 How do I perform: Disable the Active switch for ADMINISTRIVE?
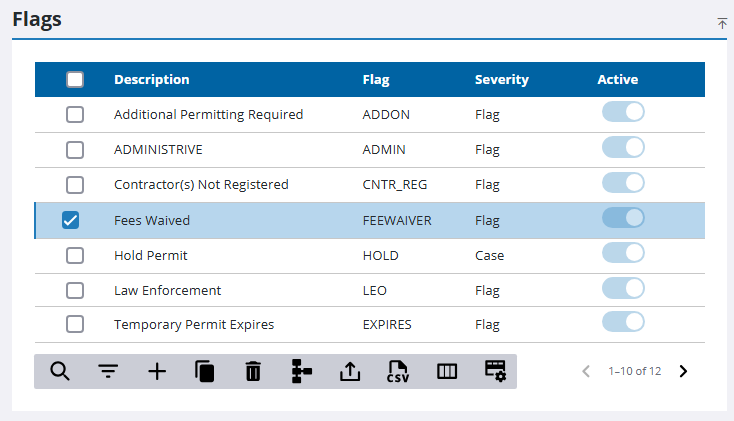point(623,148)
